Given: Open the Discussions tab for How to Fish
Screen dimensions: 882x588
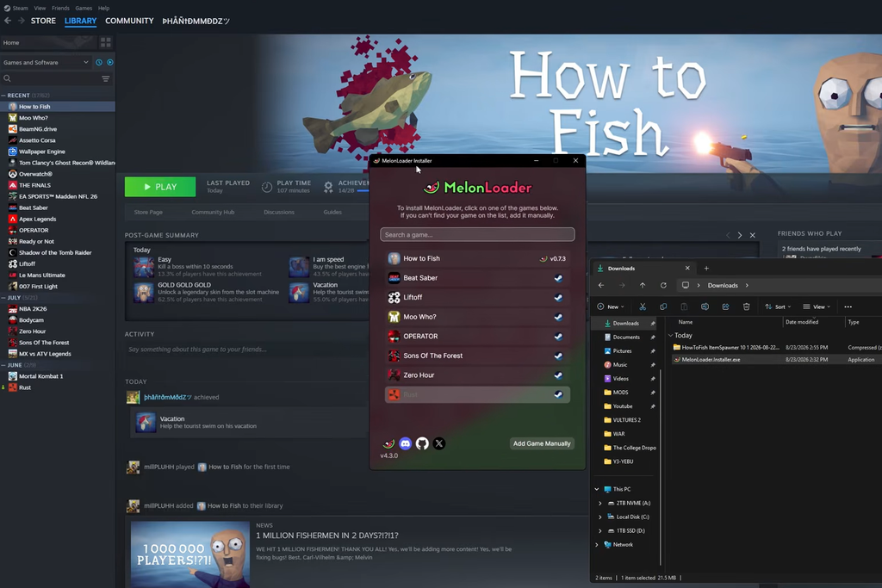Looking at the screenshot, I should coord(279,212).
